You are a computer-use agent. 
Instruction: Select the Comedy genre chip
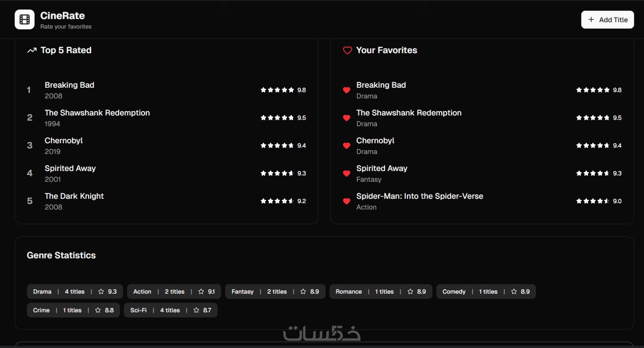[486, 292]
